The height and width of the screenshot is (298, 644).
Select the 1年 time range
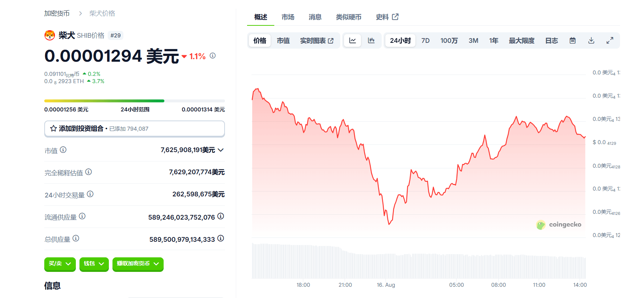tap(493, 41)
